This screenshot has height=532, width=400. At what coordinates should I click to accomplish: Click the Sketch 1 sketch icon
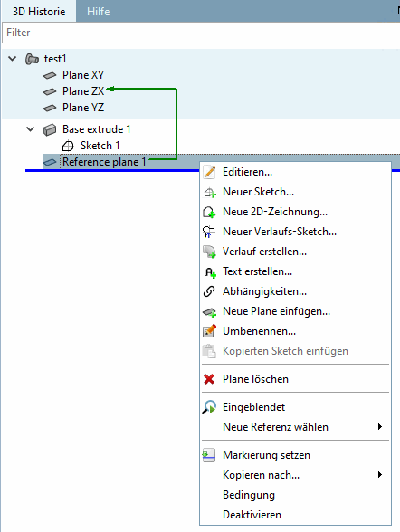[68, 146]
